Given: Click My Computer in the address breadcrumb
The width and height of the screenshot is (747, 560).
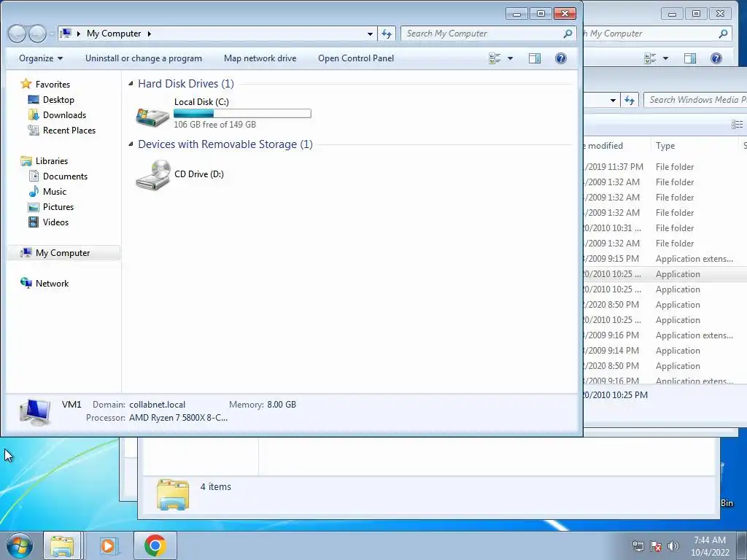Looking at the screenshot, I should coord(114,34).
